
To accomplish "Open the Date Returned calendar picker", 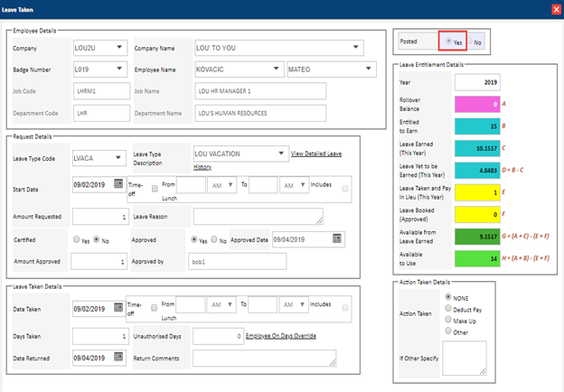I will click(x=118, y=358).
